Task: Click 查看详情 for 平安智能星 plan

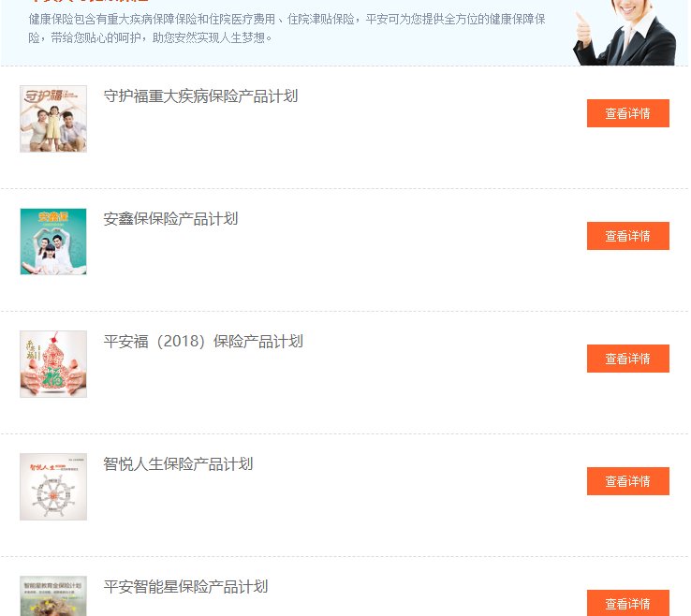Action: [628, 603]
